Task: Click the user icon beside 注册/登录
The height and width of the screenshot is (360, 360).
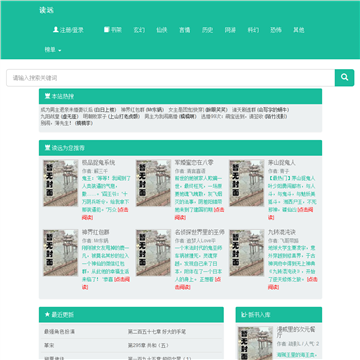Action: [x=56, y=30]
